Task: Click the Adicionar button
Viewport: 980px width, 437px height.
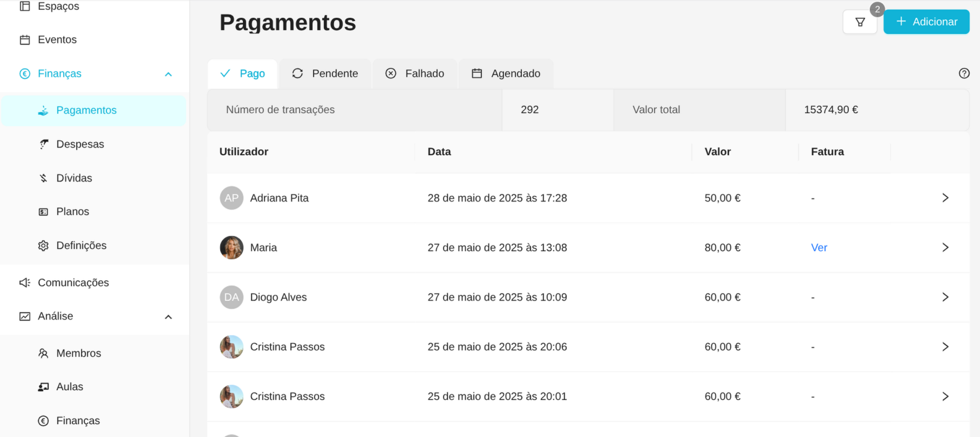Action: click(x=926, y=22)
